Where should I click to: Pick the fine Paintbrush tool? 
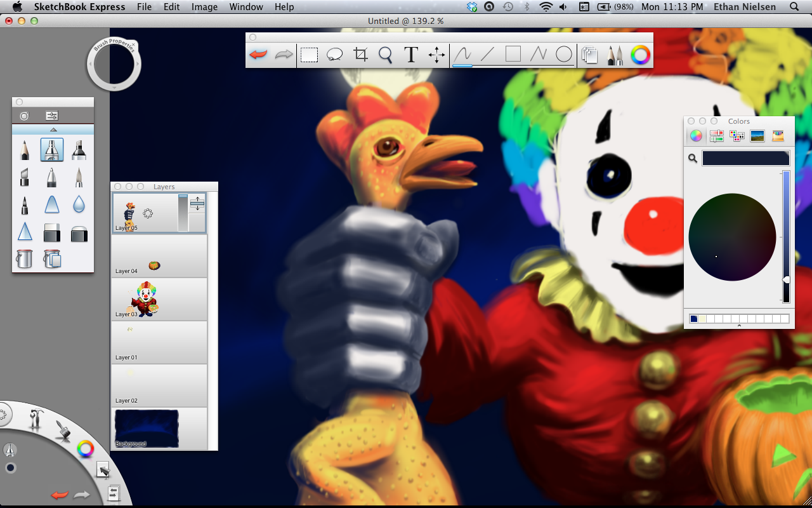[79, 177]
